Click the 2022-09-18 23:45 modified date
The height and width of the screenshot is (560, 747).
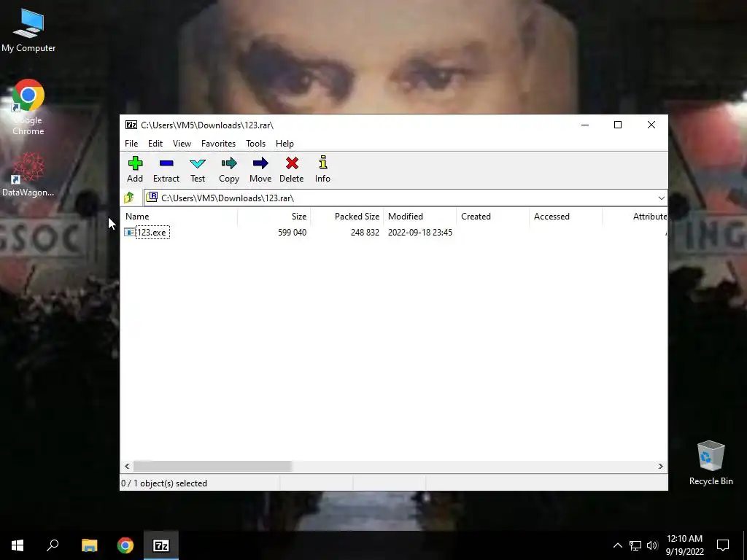pos(420,233)
